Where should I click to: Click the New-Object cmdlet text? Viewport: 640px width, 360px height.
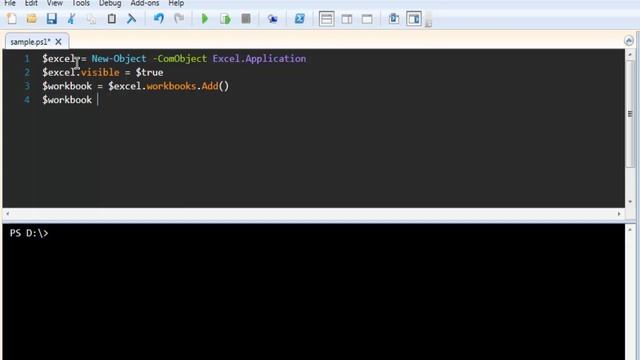click(119, 58)
